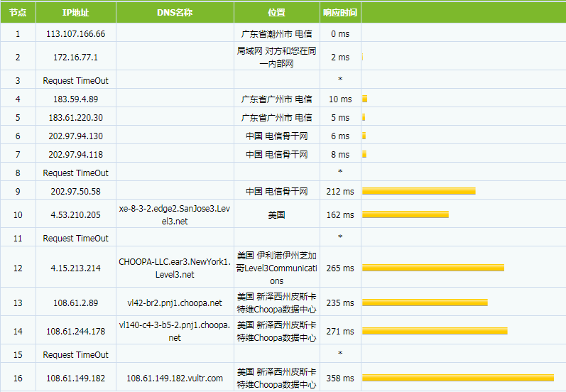
Task: Click the 358 ms response time bar
Action: (x=457, y=378)
